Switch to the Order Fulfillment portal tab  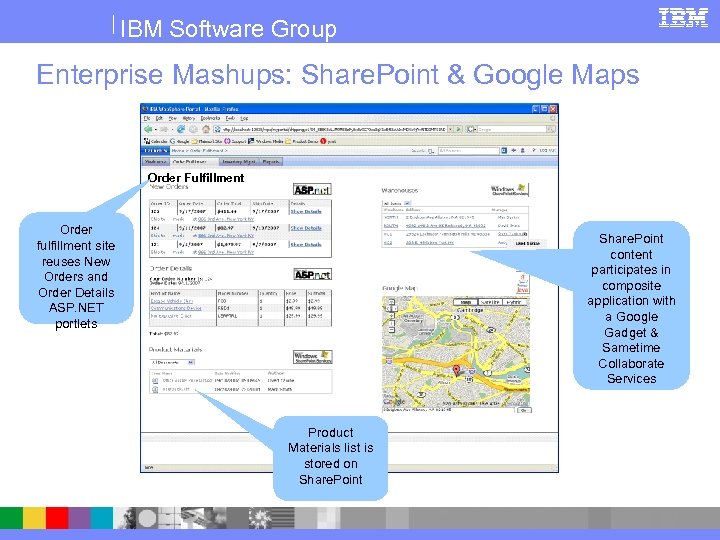[x=194, y=162]
